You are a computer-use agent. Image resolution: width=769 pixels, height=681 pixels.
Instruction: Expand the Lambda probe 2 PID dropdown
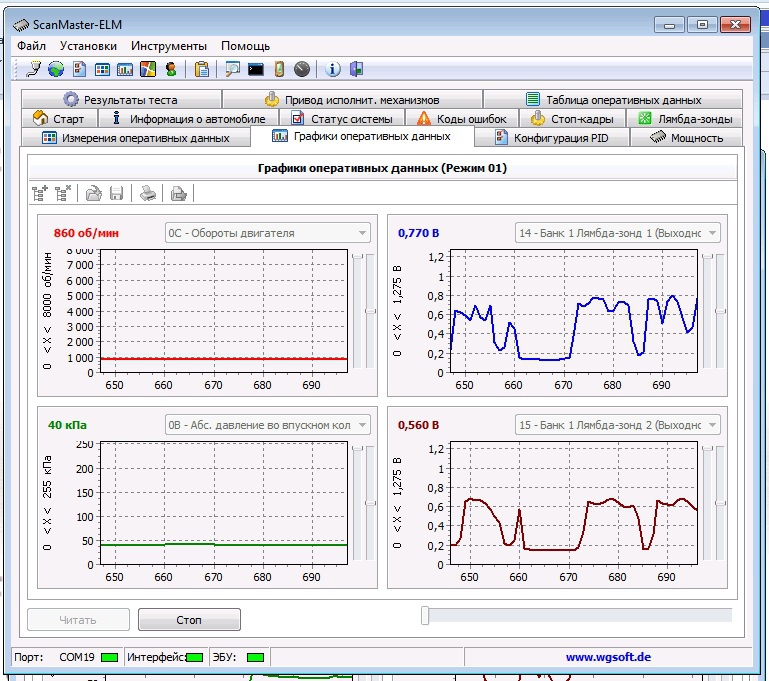pos(711,425)
